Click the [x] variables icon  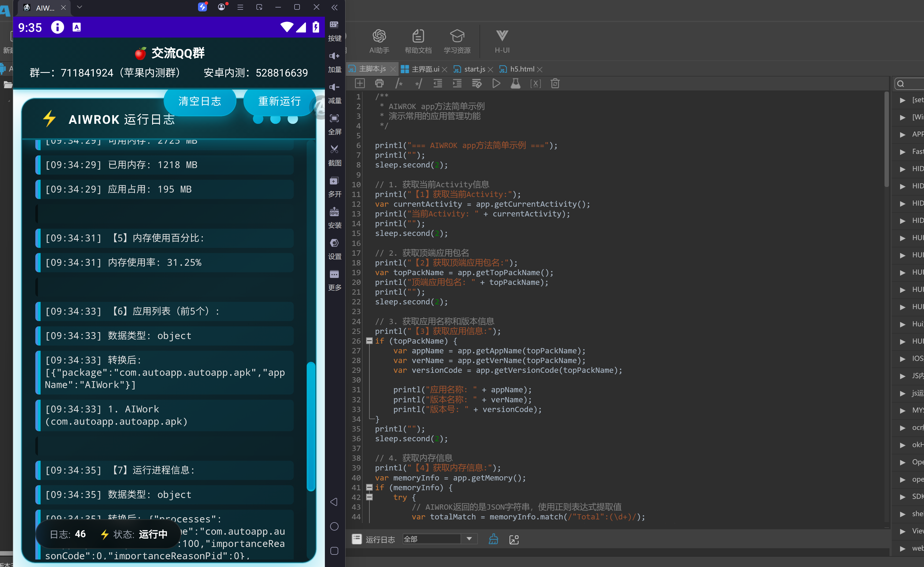(x=535, y=83)
